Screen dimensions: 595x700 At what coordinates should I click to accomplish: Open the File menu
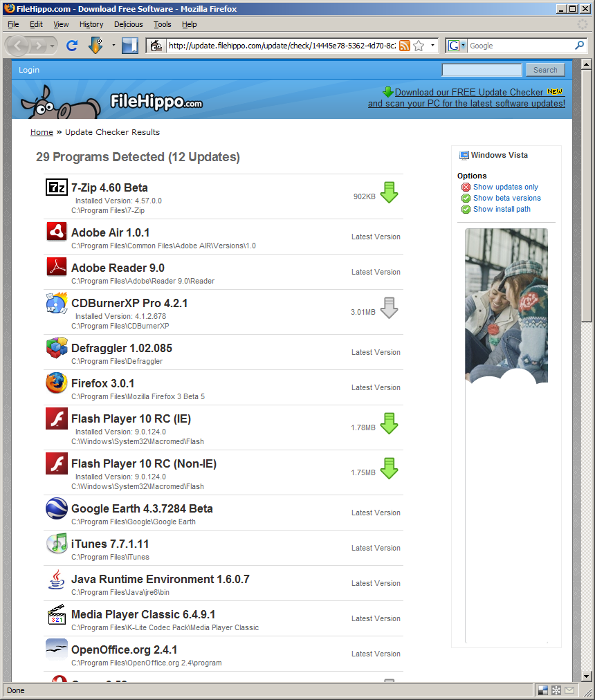click(13, 24)
